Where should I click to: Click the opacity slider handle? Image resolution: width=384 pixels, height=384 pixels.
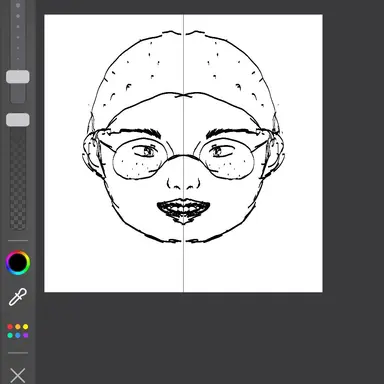(18, 120)
